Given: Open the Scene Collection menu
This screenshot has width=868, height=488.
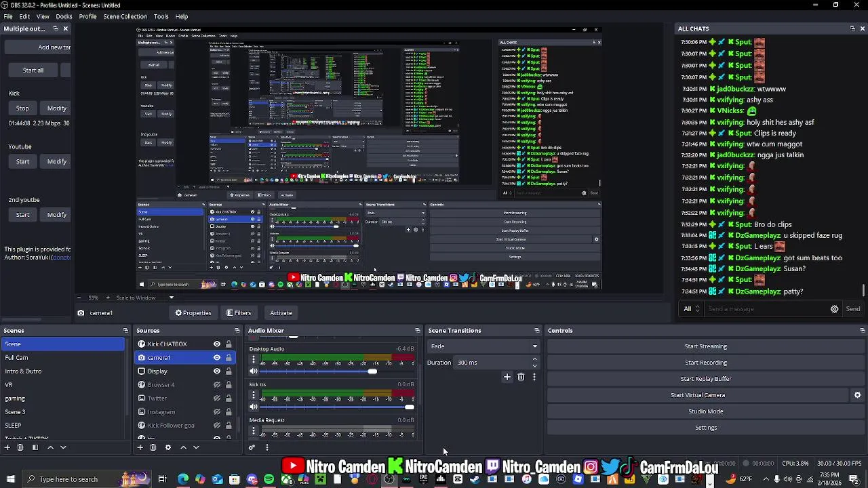Looking at the screenshot, I should coord(125,16).
